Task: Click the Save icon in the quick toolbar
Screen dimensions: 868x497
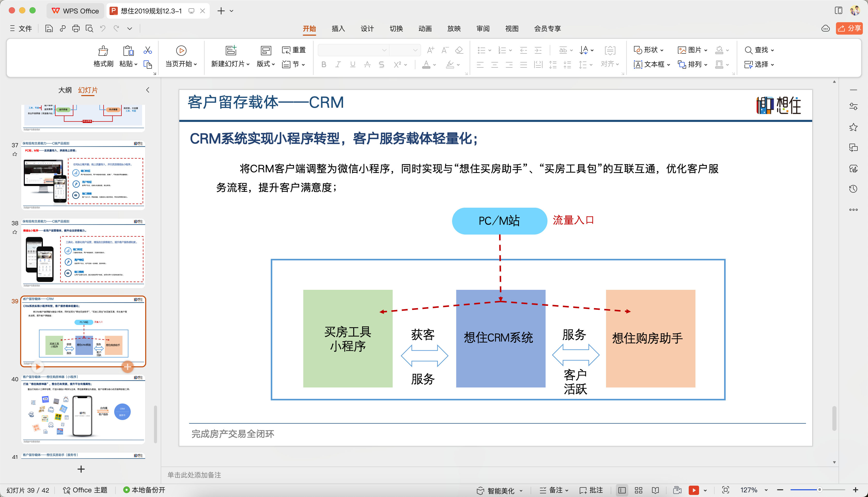Action: click(49, 28)
